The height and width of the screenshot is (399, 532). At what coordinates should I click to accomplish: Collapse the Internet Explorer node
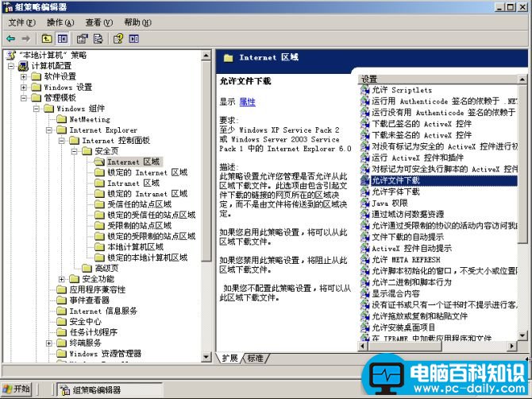tap(49, 130)
